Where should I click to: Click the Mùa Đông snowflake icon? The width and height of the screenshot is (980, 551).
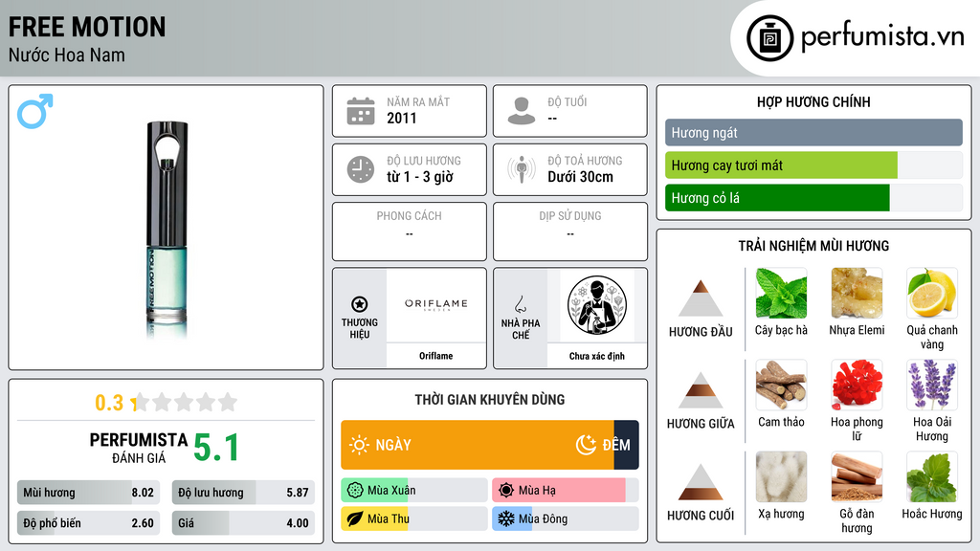506,518
